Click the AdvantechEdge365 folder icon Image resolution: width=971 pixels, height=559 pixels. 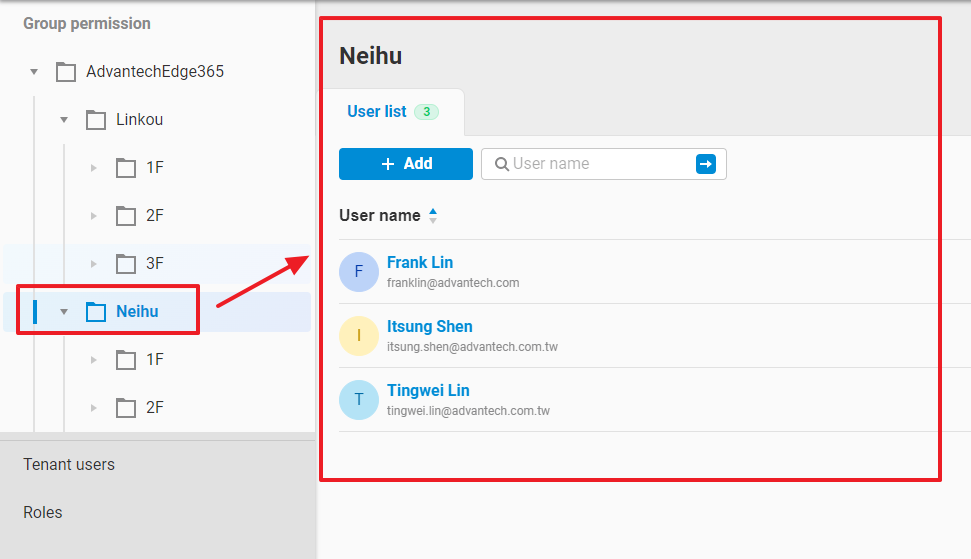coord(66,72)
